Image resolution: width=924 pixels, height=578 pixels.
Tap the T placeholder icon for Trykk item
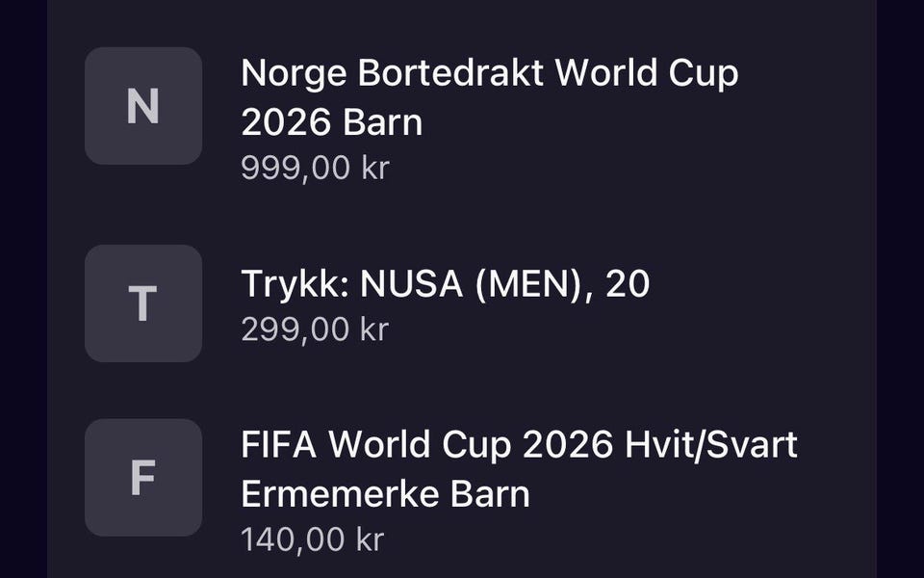143,303
